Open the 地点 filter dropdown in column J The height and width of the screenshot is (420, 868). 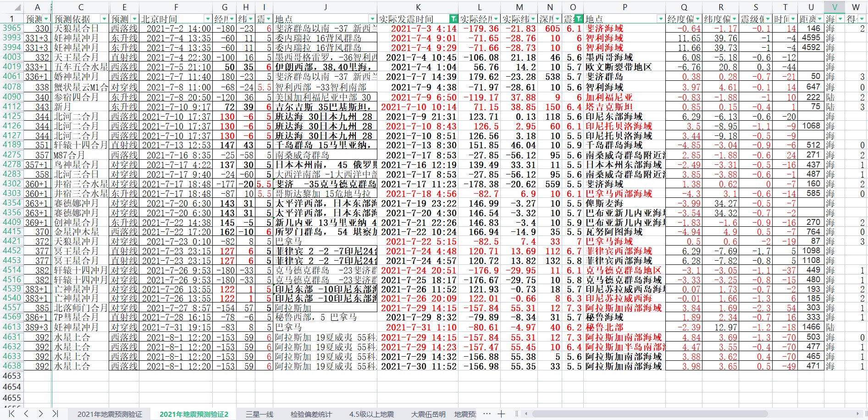pyautogui.click(x=373, y=19)
